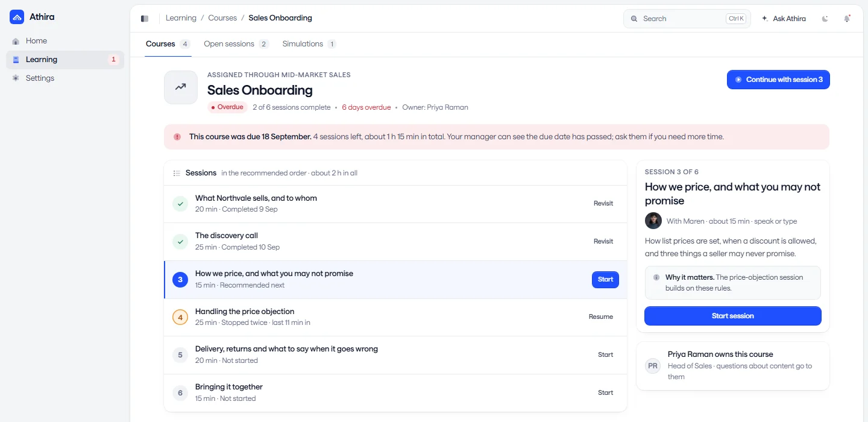
Task: Open the notifications bell
Action: click(847, 19)
